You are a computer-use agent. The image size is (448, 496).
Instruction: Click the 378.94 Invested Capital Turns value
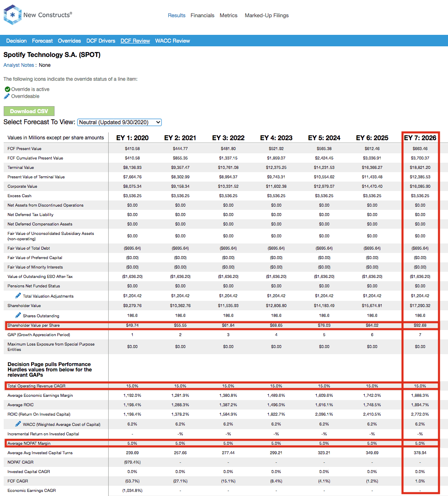click(420, 453)
